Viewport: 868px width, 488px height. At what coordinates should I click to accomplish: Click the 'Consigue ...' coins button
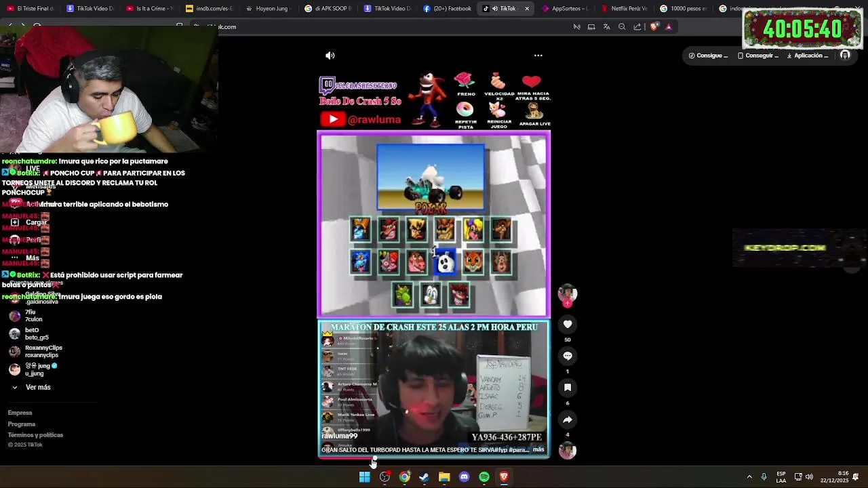coord(708,56)
